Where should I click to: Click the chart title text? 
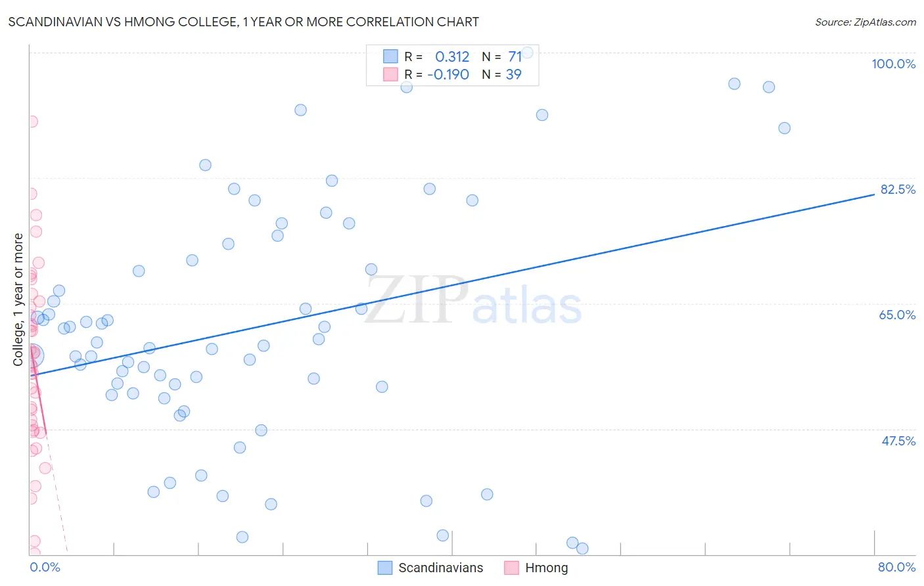[x=243, y=22]
